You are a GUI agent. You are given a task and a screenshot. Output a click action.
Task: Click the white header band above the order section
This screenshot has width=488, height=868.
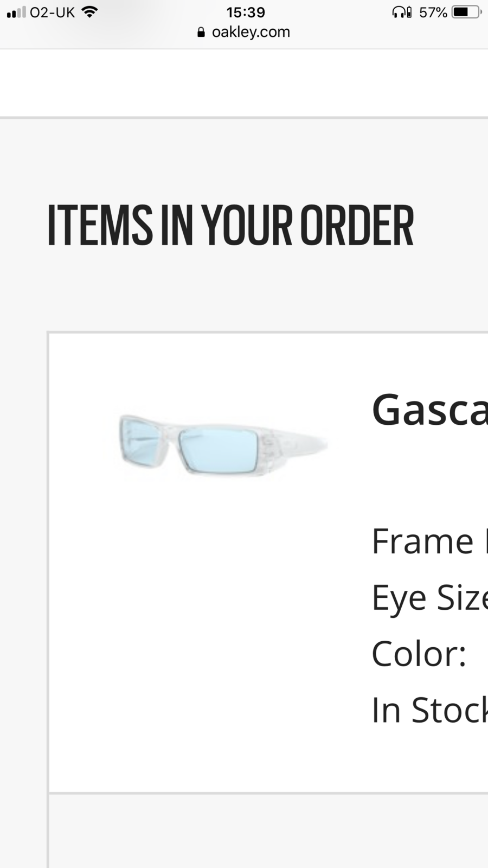click(x=244, y=83)
